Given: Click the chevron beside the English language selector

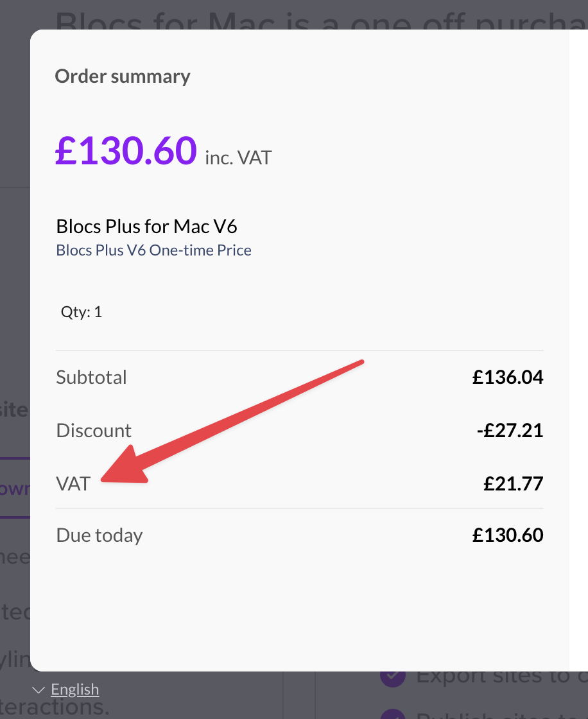Looking at the screenshot, I should (x=39, y=690).
